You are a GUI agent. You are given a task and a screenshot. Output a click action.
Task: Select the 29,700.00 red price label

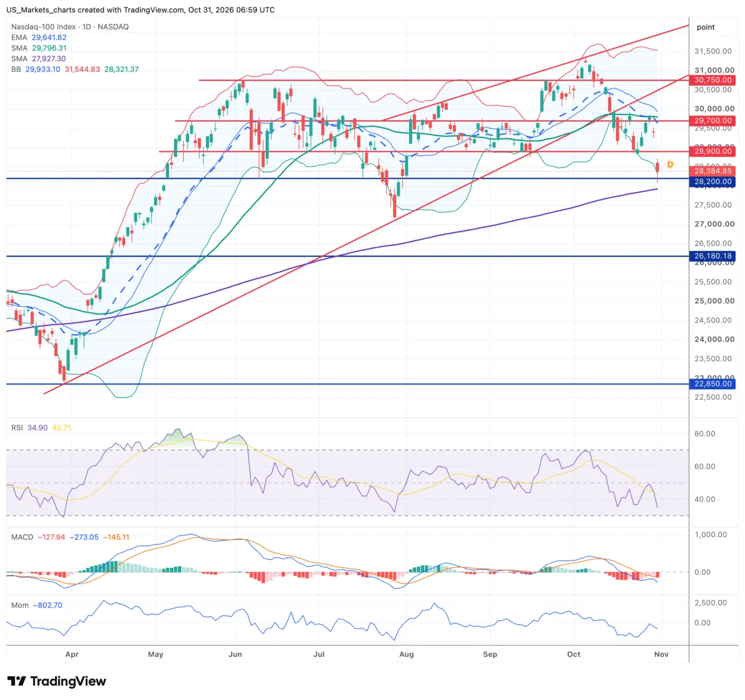pyautogui.click(x=713, y=121)
